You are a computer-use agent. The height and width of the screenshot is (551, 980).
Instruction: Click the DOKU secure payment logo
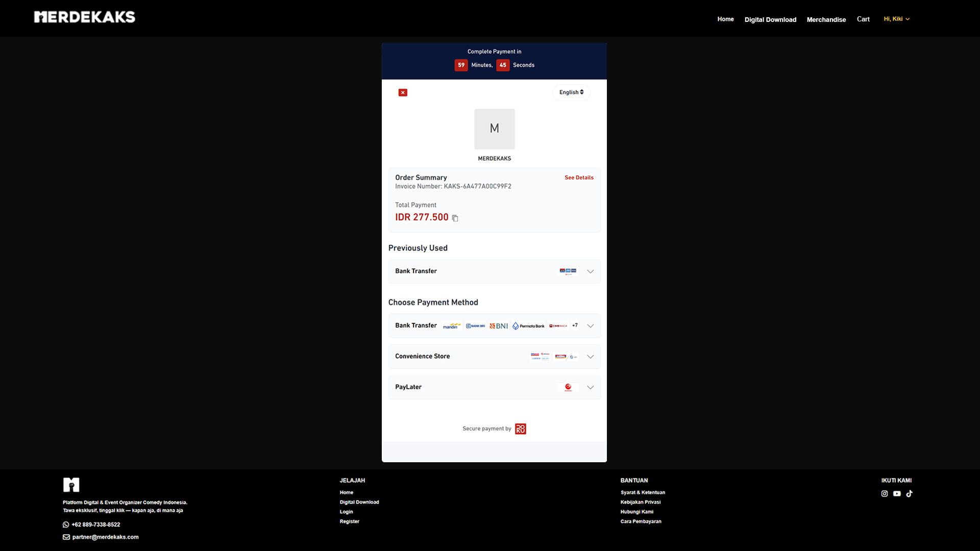[x=521, y=429]
